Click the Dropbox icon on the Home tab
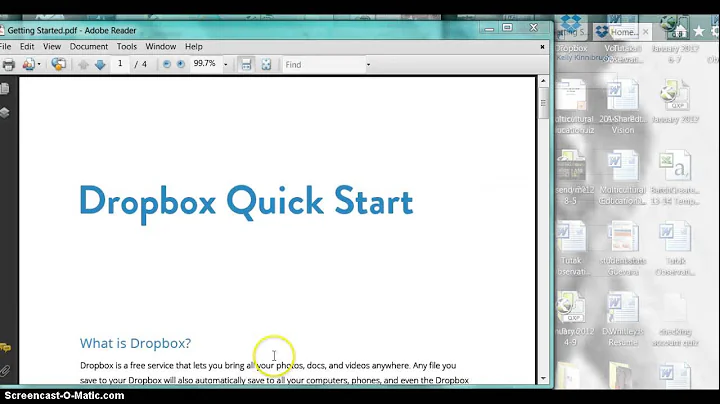The image size is (720, 404). click(x=602, y=32)
